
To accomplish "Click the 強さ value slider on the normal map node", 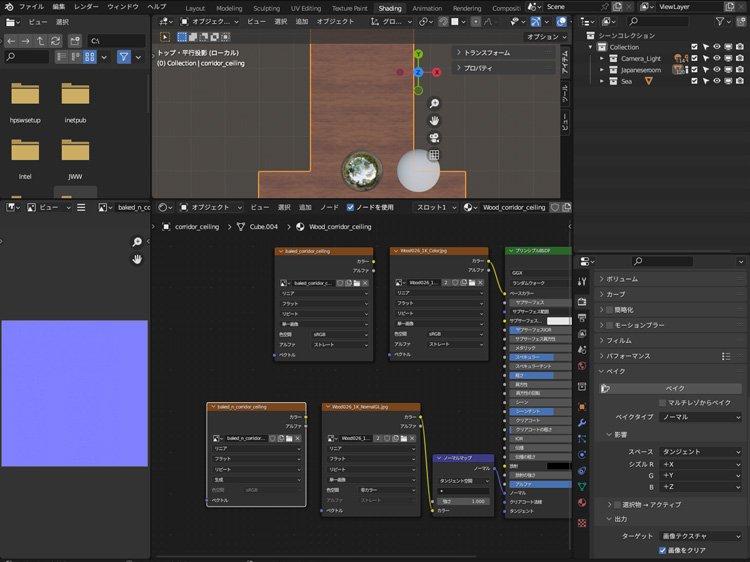I will 463,501.
